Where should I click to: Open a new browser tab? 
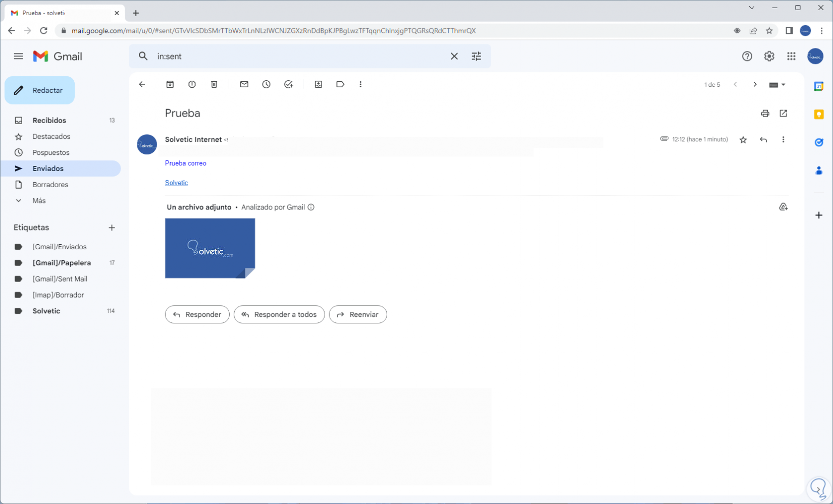(136, 13)
